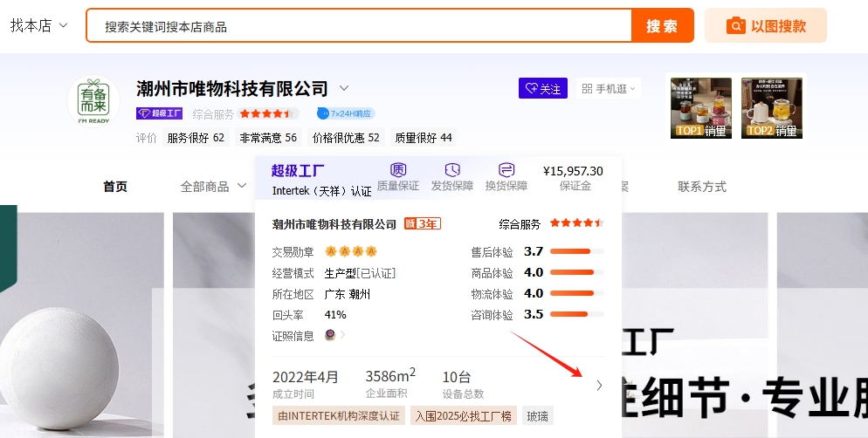Open factory details with the right chevron
The width and height of the screenshot is (868, 438).
(x=599, y=386)
